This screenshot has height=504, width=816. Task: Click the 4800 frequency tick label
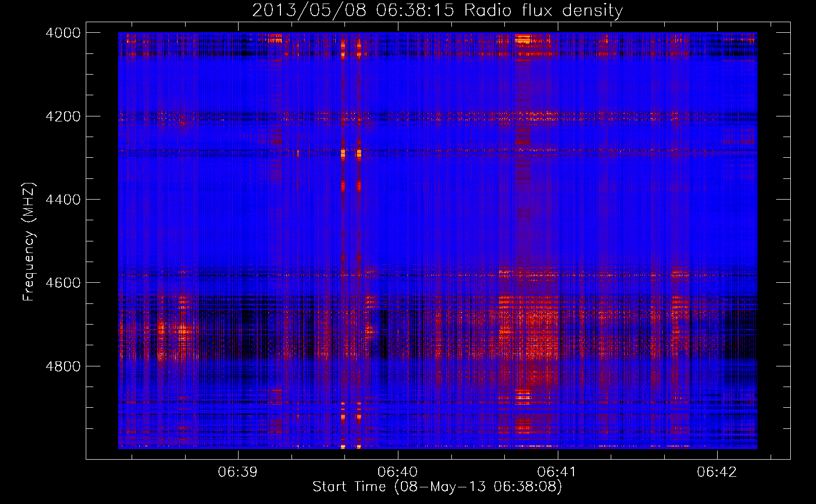pyautogui.click(x=63, y=366)
